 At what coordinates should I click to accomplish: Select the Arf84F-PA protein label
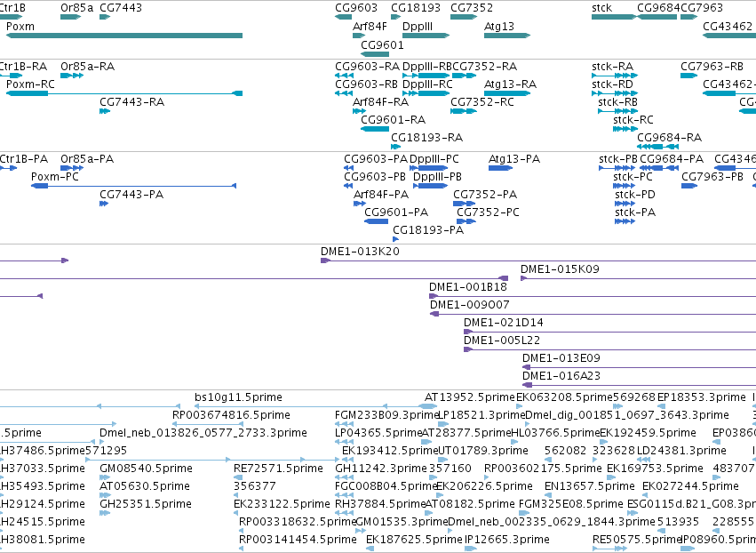381,195
